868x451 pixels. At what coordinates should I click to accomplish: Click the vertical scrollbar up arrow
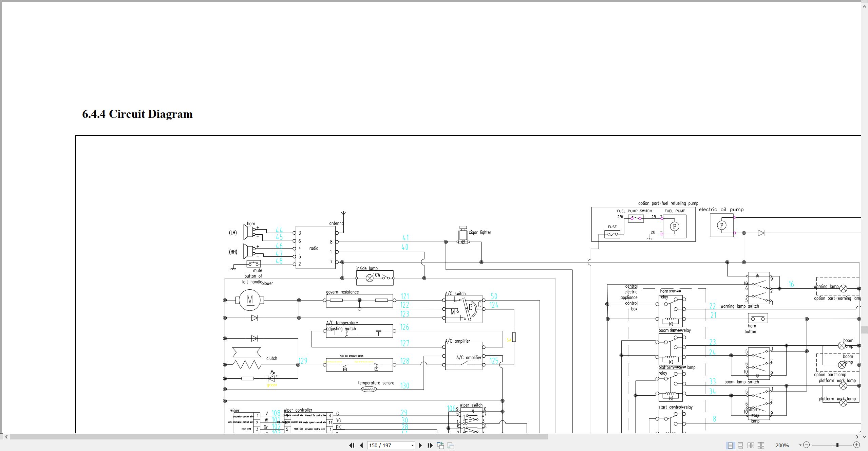coord(865,6)
